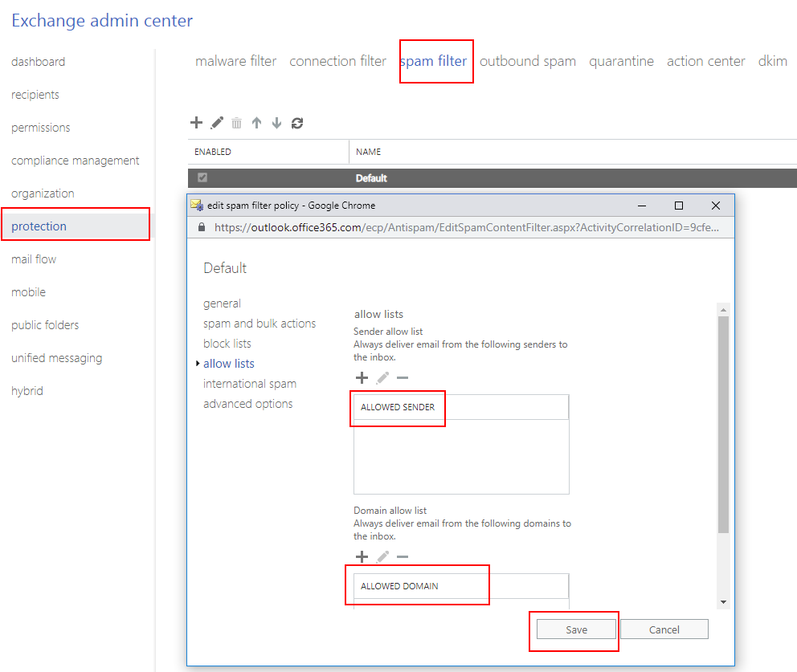Click the dialog scrollbar up arrow
The height and width of the screenshot is (672, 797).
(x=723, y=310)
